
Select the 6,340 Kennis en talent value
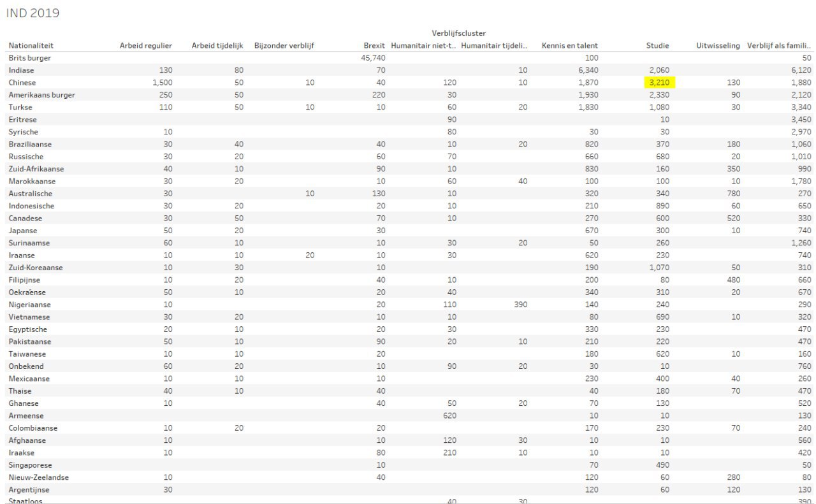tap(588, 70)
